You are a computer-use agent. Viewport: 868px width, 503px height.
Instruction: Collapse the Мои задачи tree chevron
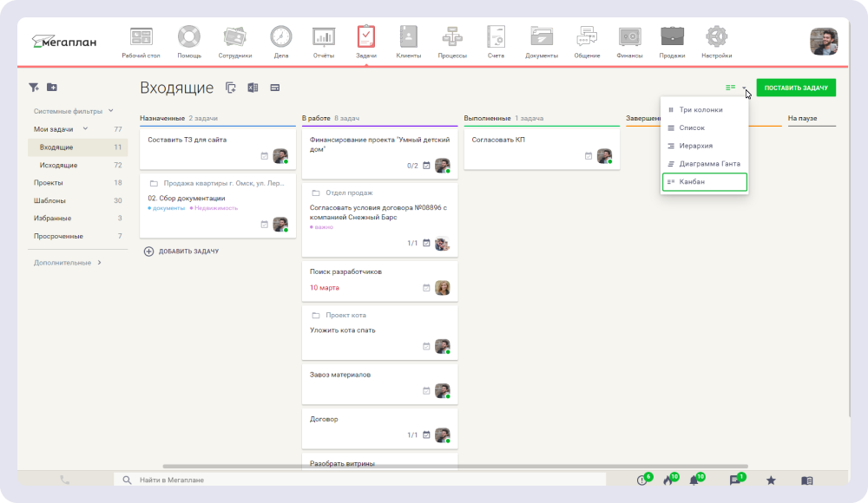[x=85, y=129]
